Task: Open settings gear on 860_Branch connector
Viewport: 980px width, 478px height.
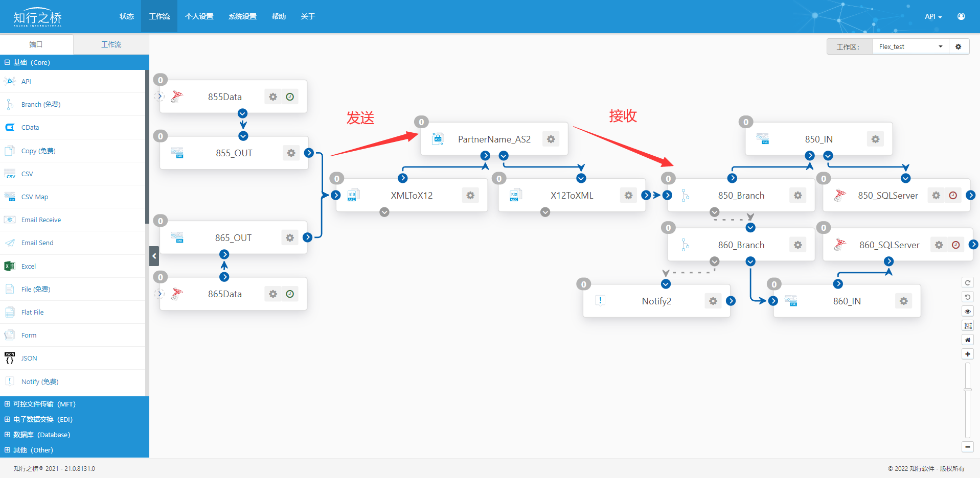Action: click(797, 245)
